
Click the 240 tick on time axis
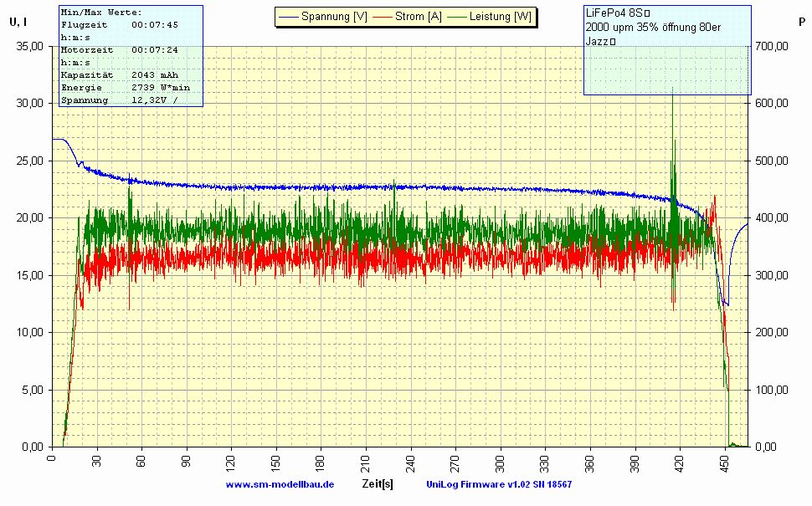[410, 459]
